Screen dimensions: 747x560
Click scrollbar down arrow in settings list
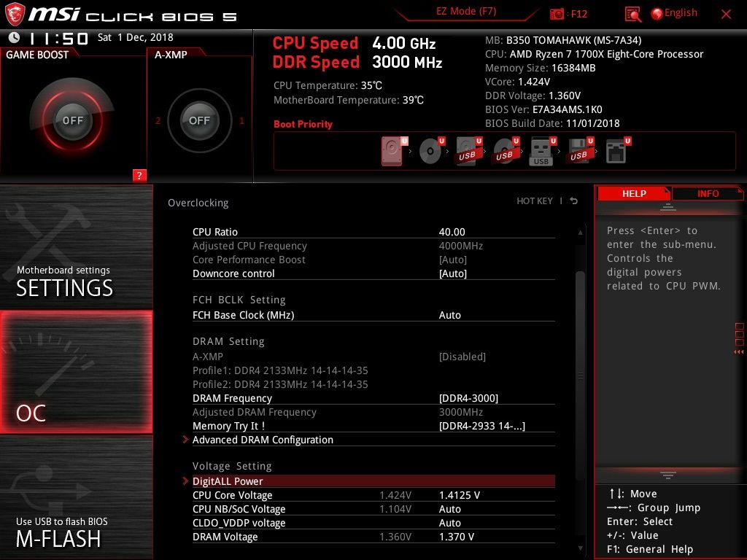click(580, 548)
